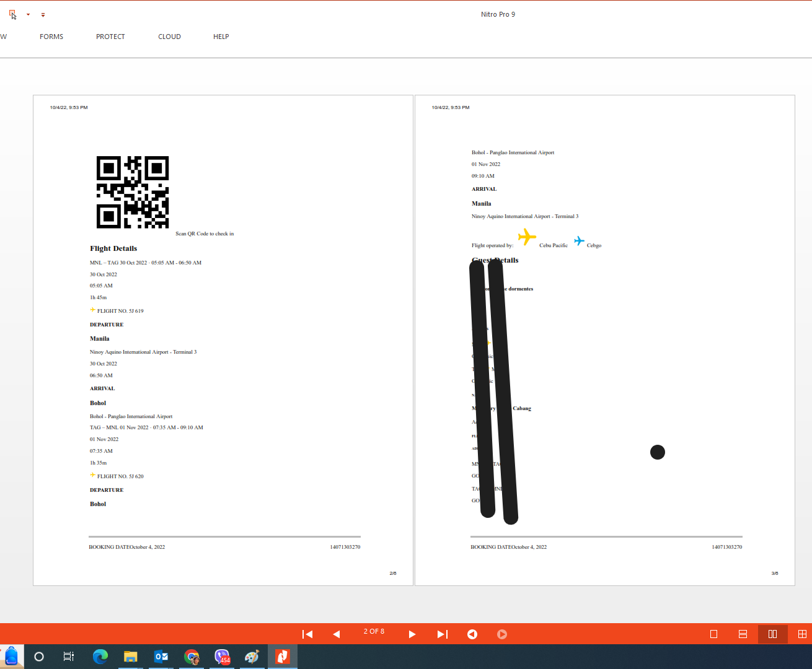
Task: Click 'FLIGHT NO. 5J 620' text
Action: [x=120, y=476]
